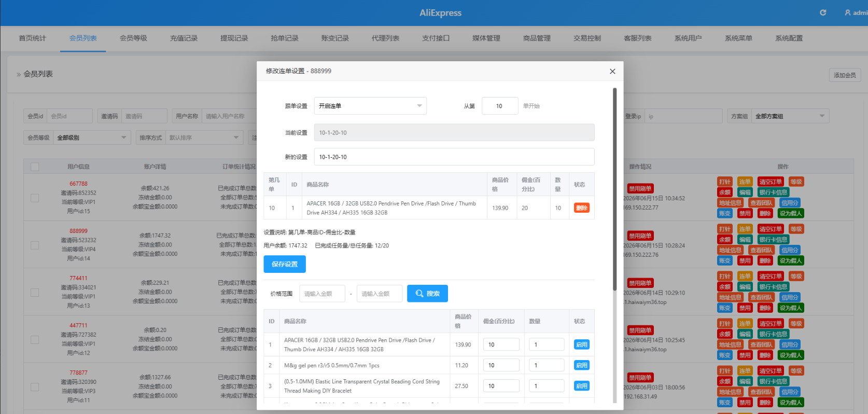
Task: Switch to the 抢单记录 tab
Action: coord(285,38)
